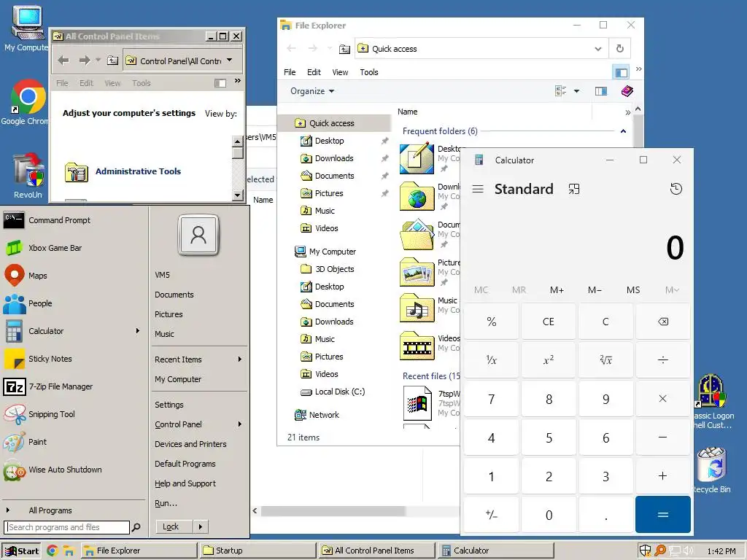Click the Start button on taskbar
This screenshot has width=747, height=560.
click(x=21, y=551)
